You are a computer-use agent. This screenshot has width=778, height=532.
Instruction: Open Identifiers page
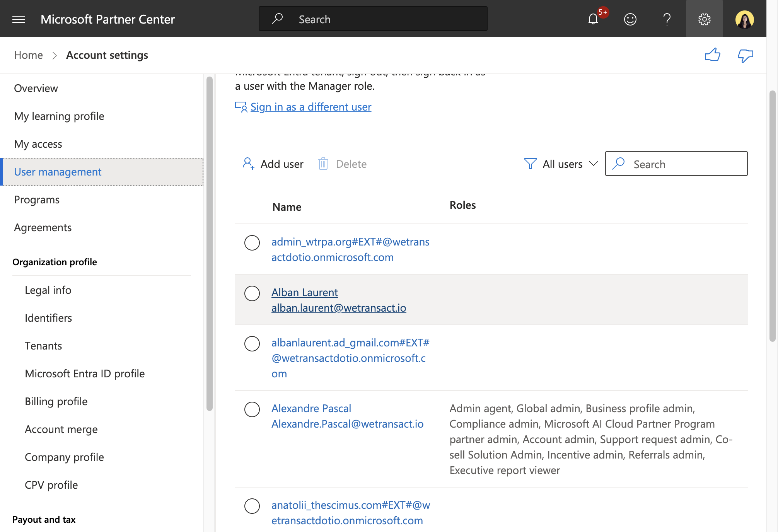(x=48, y=318)
